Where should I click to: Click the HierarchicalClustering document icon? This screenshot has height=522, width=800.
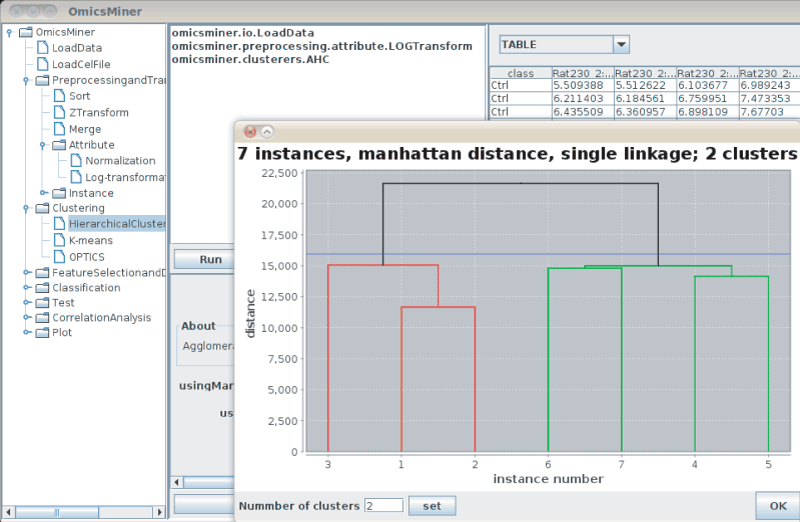click(x=60, y=223)
